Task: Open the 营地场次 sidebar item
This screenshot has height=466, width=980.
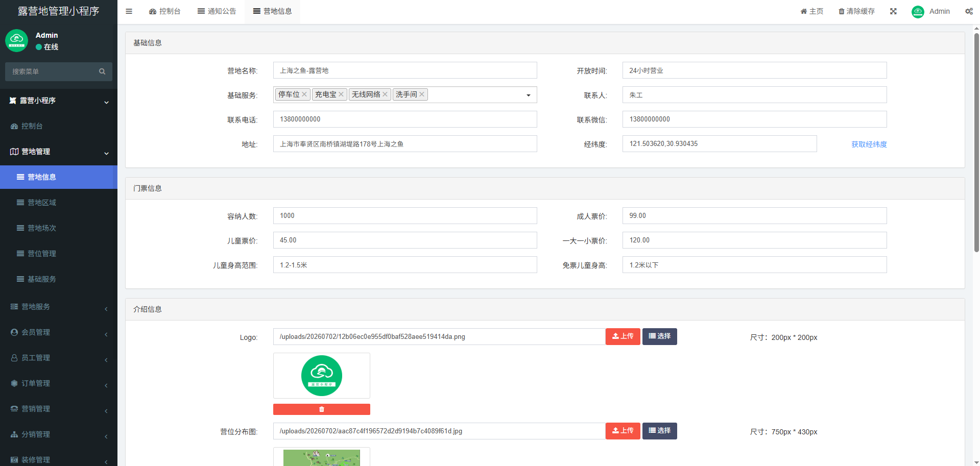Action: pyautogui.click(x=59, y=228)
